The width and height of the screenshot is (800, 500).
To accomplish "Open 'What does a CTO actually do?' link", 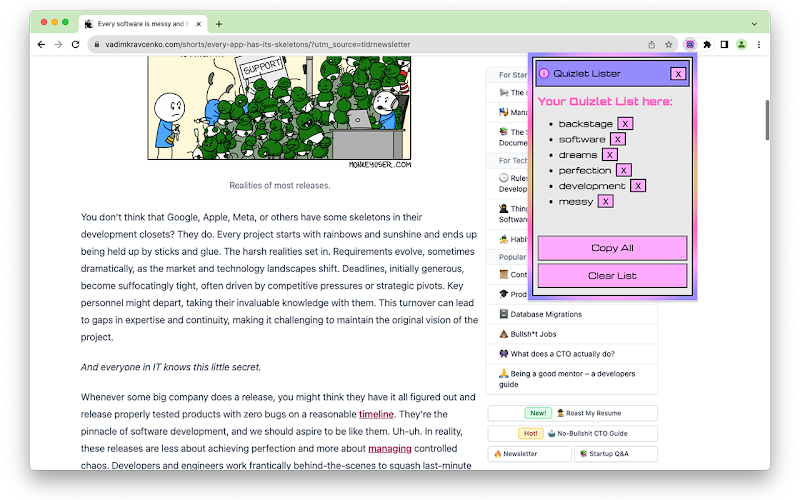I will coord(571,354).
